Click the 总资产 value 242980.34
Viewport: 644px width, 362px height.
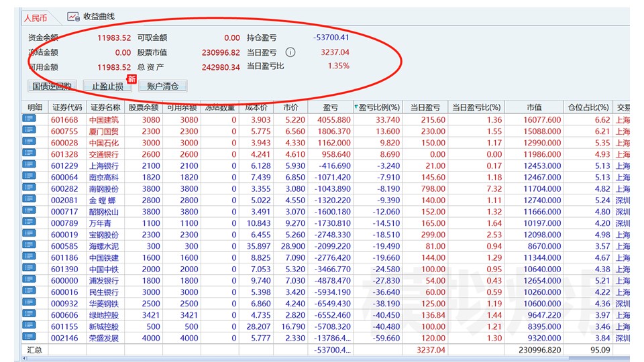[221, 67]
